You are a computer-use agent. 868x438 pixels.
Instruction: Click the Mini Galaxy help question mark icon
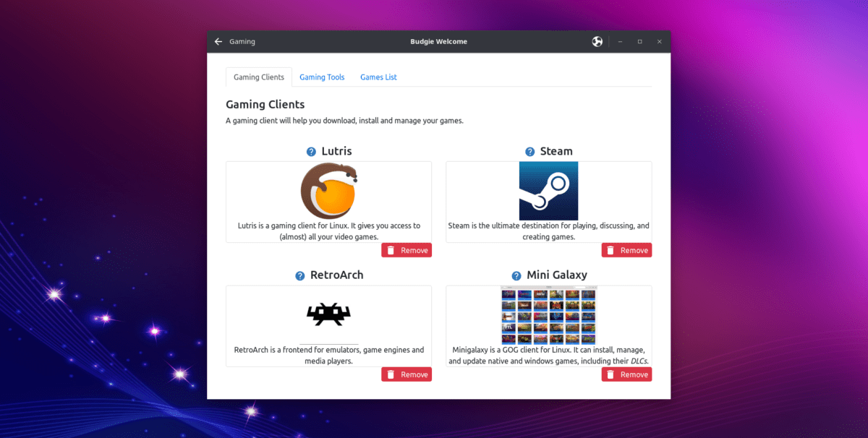click(x=516, y=275)
